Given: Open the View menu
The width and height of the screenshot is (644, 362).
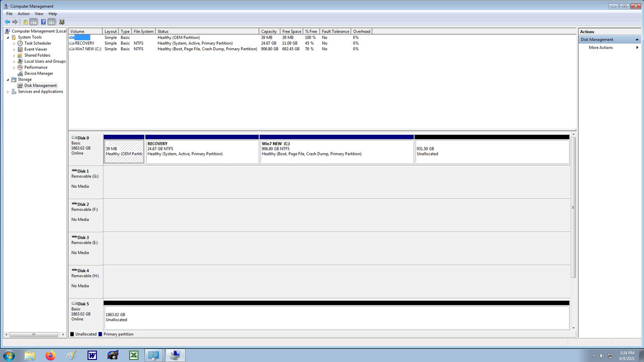Looking at the screenshot, I should 39,13.
